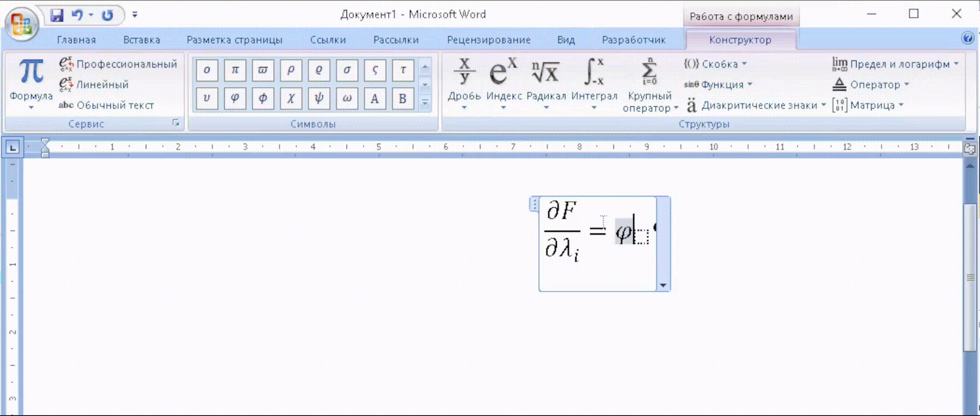Redo the last action
This screenshot has height=416, width=980.
click(108, 15)
